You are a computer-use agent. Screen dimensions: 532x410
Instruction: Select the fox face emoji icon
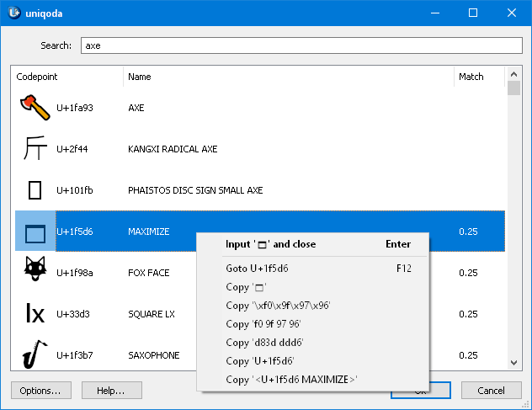point(35,273)
